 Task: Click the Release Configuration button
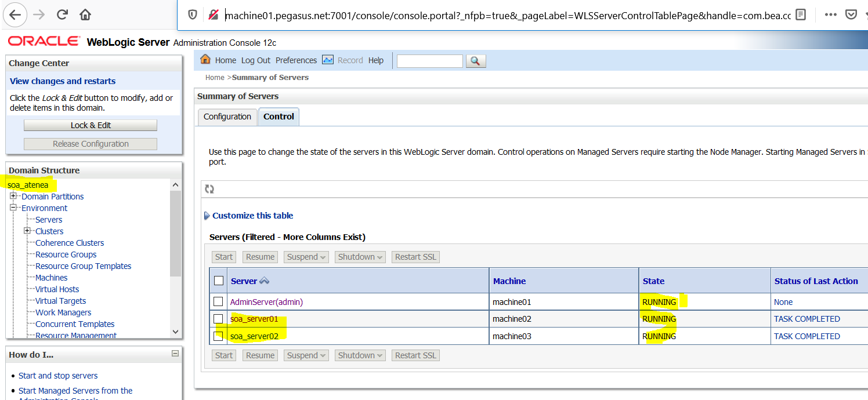tap(91, 144)
